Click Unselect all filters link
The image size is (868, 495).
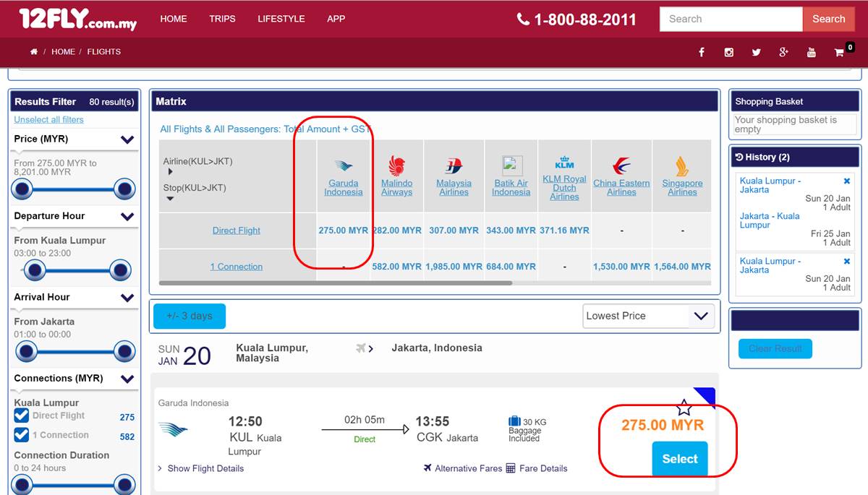pyautogui.click(x=48, y=120)
